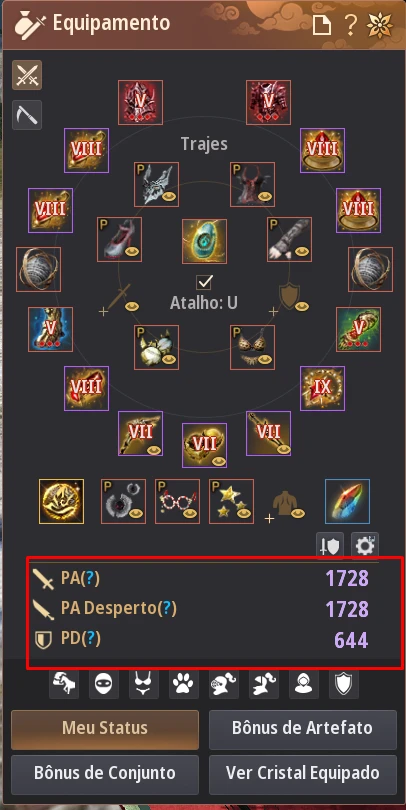Open the gear settings icon above stats
Image resolution: width=406 pixels, height=810 pixels.
point(365,546)
